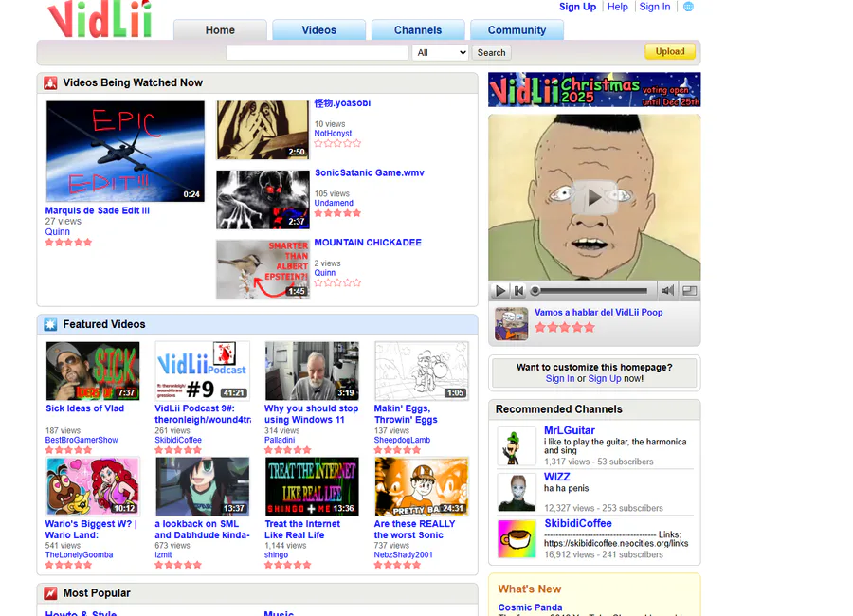Open SkibidiCoffee channel avatar
Image resolution: width=853 pixels, height=616 pixels.
(x=517, y=538)
